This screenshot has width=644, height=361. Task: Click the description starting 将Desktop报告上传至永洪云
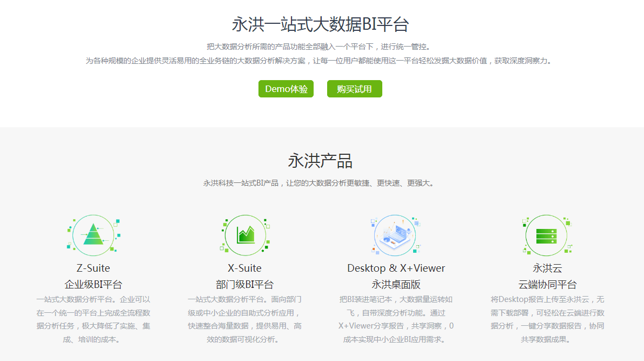pos(547,319)
